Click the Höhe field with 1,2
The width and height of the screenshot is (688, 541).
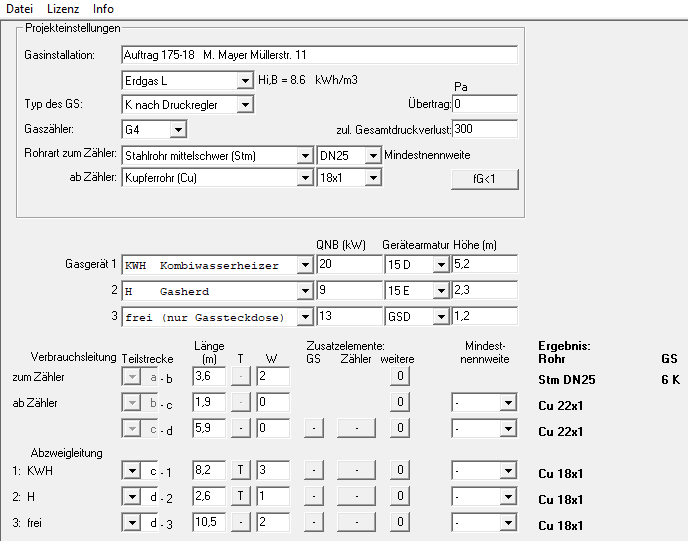[485, 316]
